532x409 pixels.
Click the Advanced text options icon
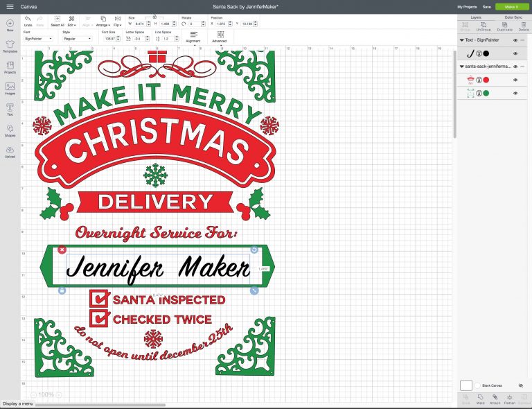pyautogui.click(x=220, y=37)
